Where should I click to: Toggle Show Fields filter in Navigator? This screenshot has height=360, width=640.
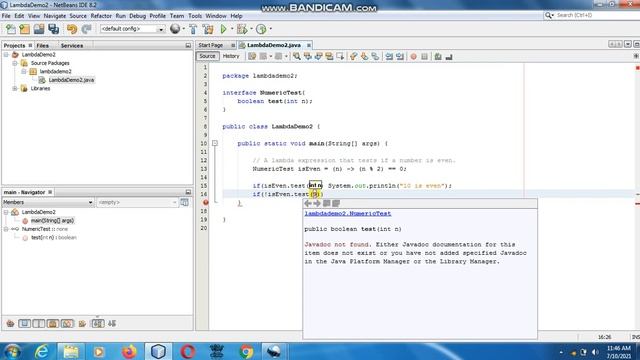(x=24, y=324)
